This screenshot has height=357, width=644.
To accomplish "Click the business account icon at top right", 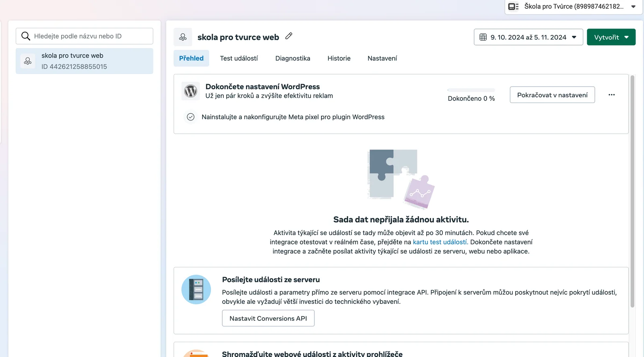I will click(x=513, y=6).
